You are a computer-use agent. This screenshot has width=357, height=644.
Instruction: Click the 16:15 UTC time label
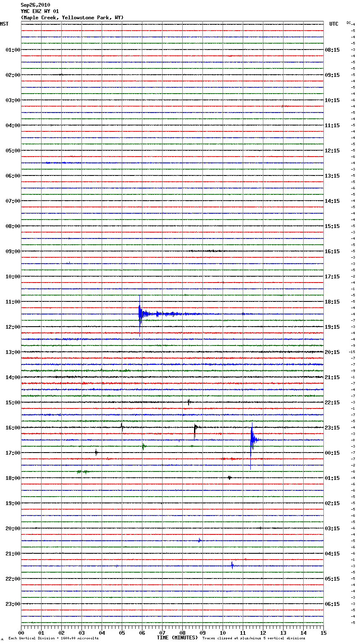tap(332, 251)
